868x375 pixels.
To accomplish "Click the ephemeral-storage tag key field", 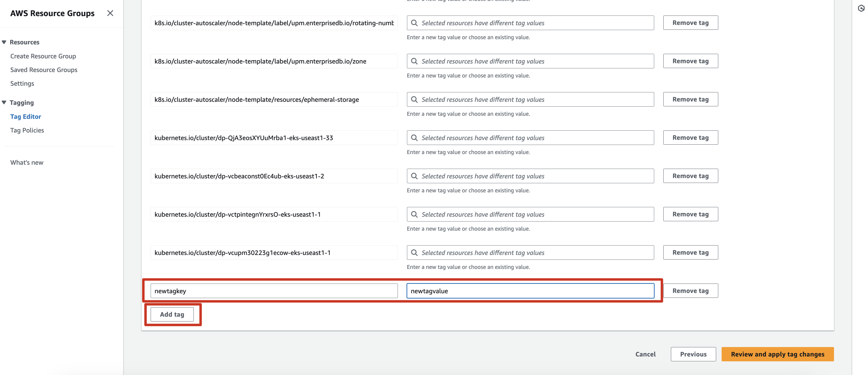I will [x=274, y=99].
